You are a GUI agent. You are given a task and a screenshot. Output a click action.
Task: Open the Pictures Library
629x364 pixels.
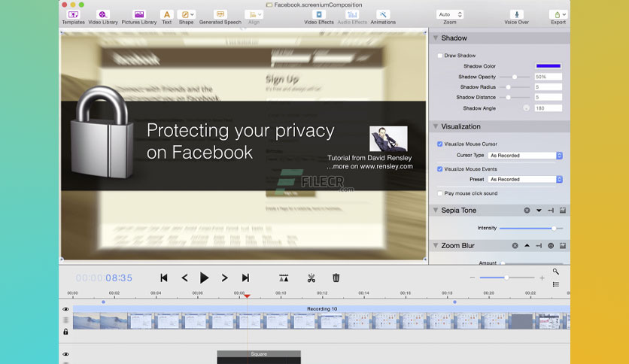[138, 17]
